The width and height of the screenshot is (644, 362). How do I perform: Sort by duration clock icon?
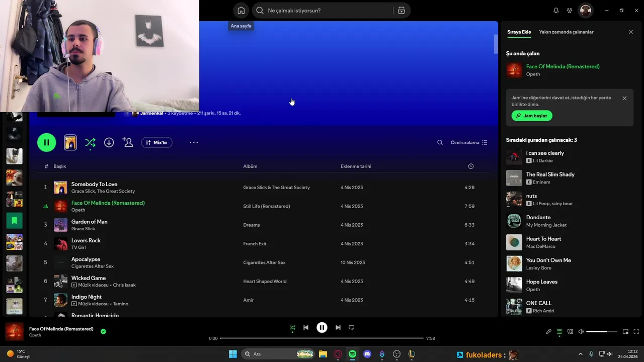coord(471,166)
